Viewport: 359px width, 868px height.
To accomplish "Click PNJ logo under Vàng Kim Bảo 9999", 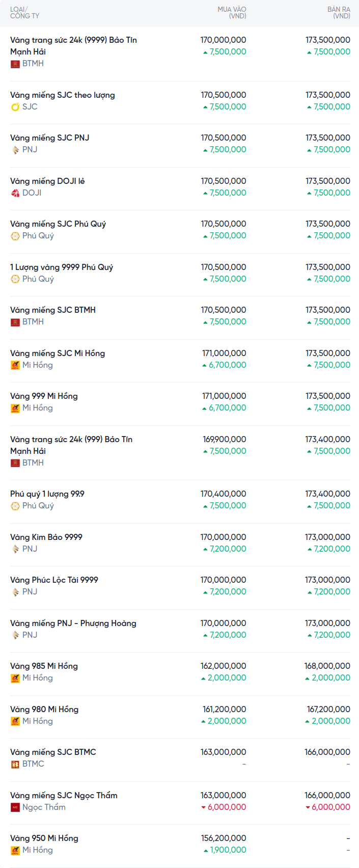I will (15, 549).
